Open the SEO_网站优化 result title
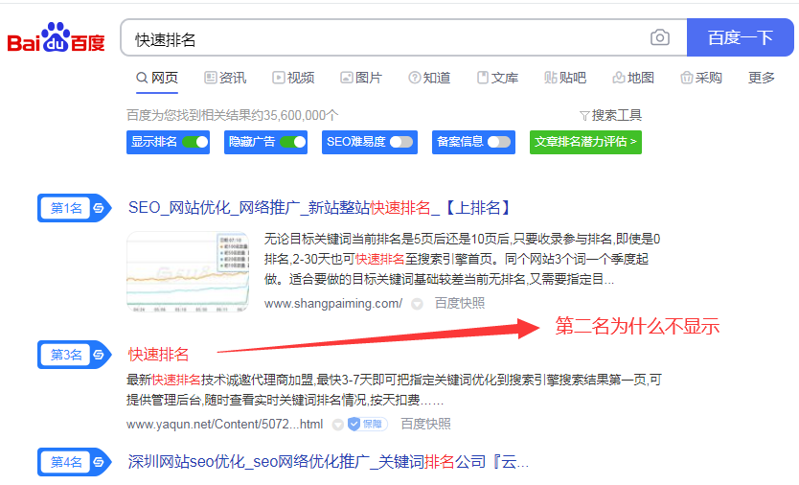799x485 pixels. (320, 208)
